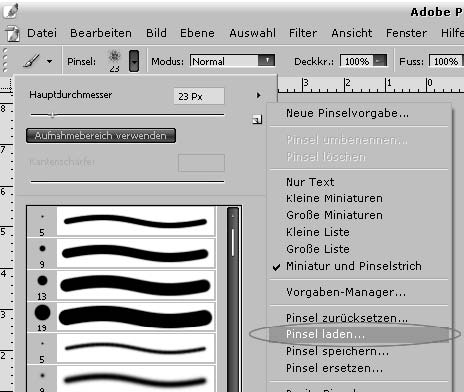The height and width of the screenshot is (392, 464).
Task: Open Vorgaben-Manager... from menu
Action: (346, 292)
